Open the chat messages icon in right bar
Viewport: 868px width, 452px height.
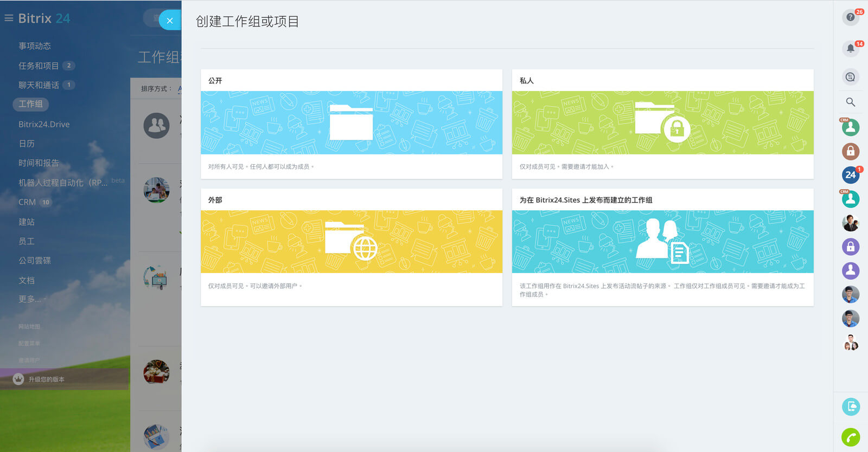coord(850,77)
